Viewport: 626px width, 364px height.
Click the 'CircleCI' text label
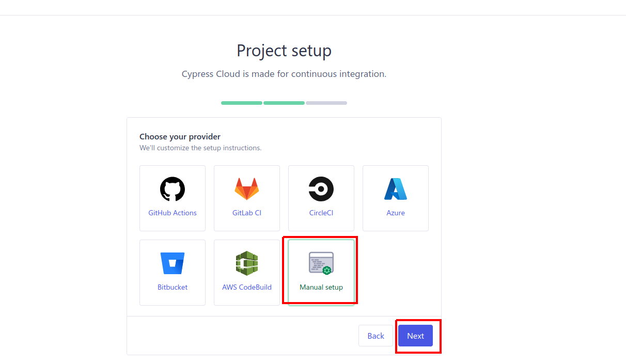tap(321, 213)
